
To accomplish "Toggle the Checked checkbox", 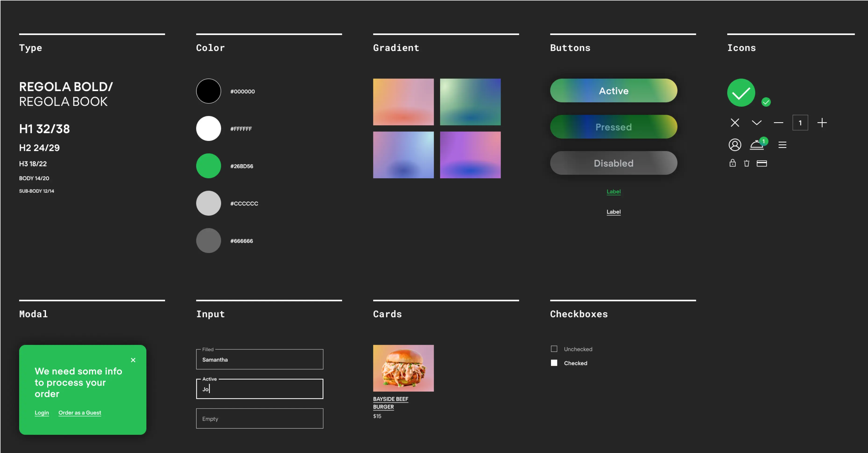I will pos(554,363).
